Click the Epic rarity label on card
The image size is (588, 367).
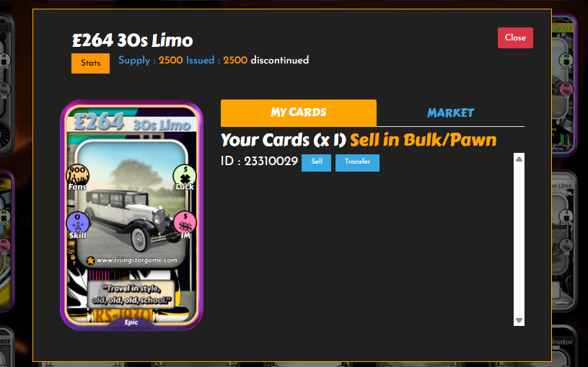coord(131,322)
